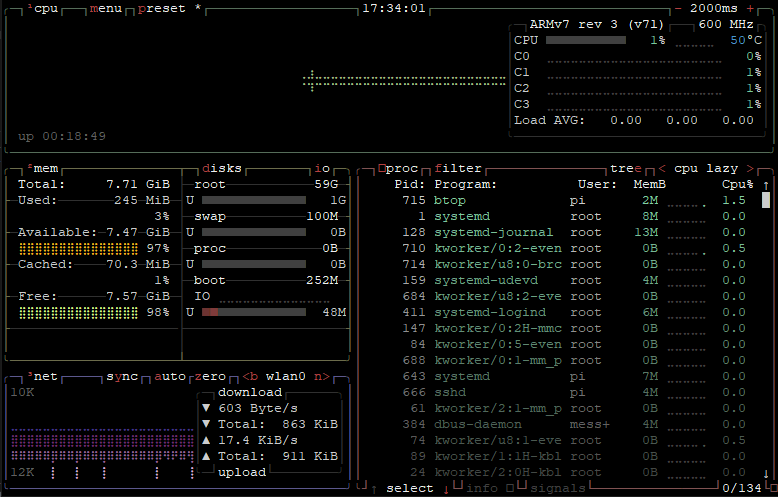This screenshot has width=778, height=497.
Task: Select next network interface with n
Action: coord(322,376)
